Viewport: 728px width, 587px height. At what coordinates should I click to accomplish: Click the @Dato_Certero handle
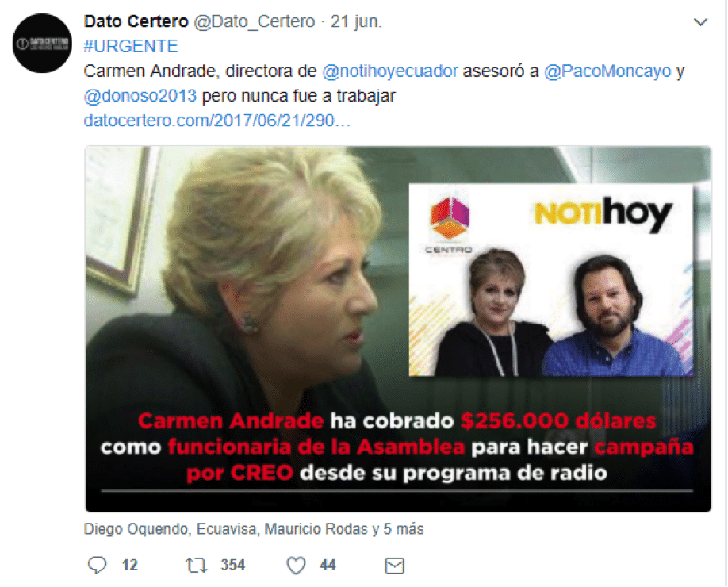(x=254, y=21)
